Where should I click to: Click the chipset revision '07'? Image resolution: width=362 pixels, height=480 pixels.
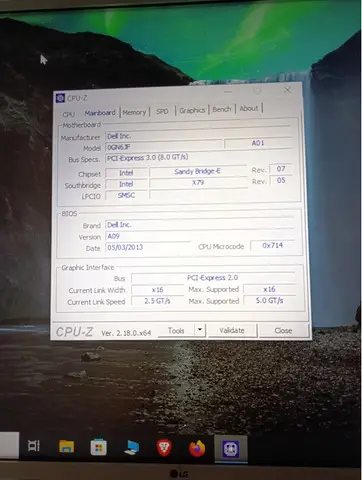[281, 169]
